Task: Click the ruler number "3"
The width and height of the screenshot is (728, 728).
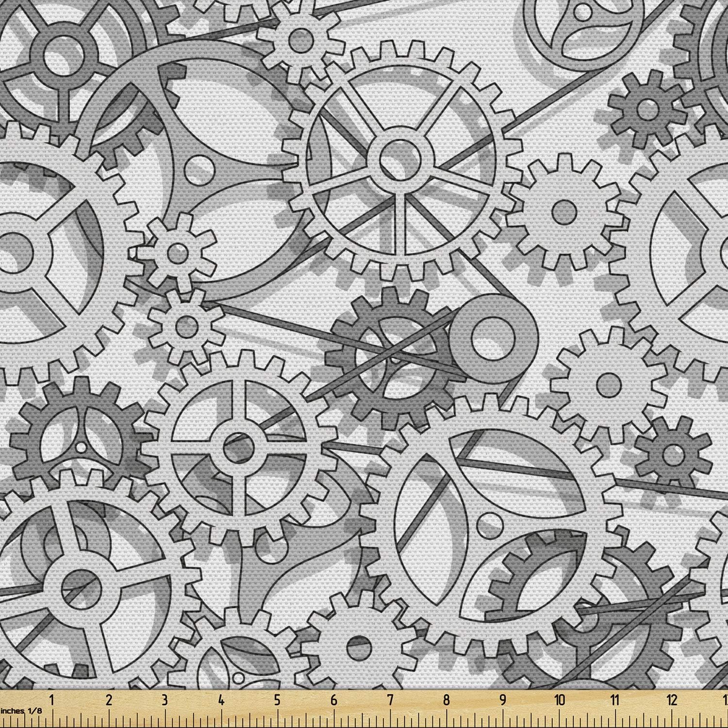Action: tap(165, 700)
